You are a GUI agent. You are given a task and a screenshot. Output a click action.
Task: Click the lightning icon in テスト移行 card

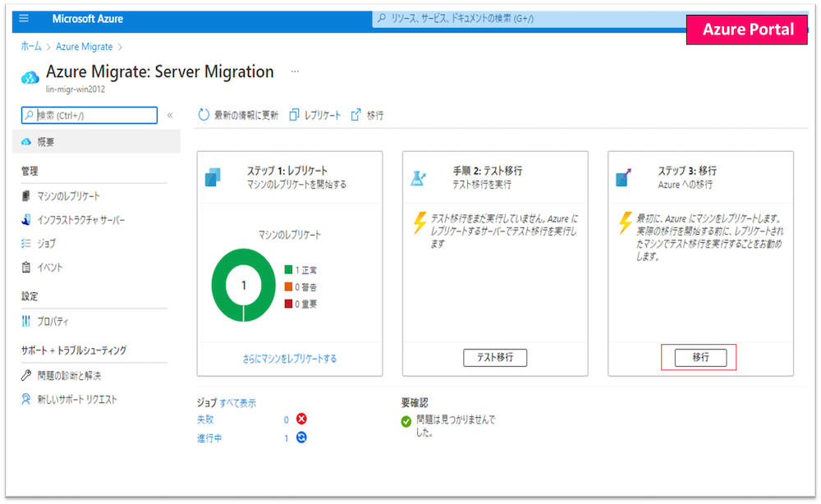pos(420,223)
